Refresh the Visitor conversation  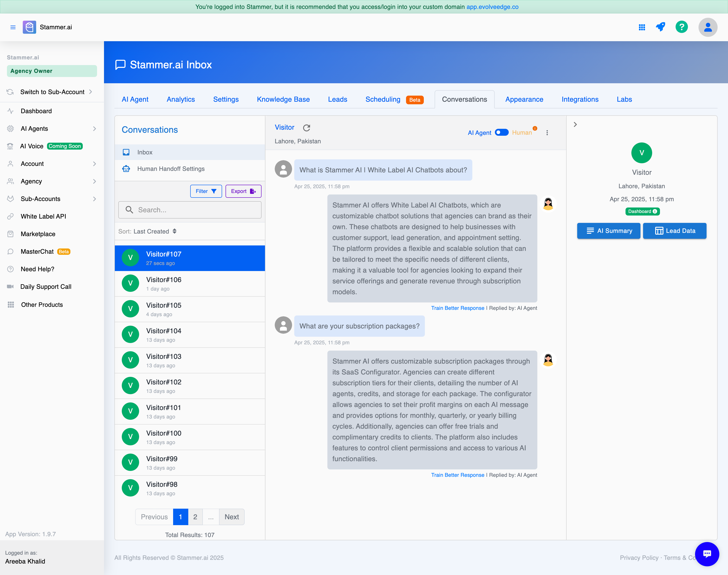coord(306,127)
